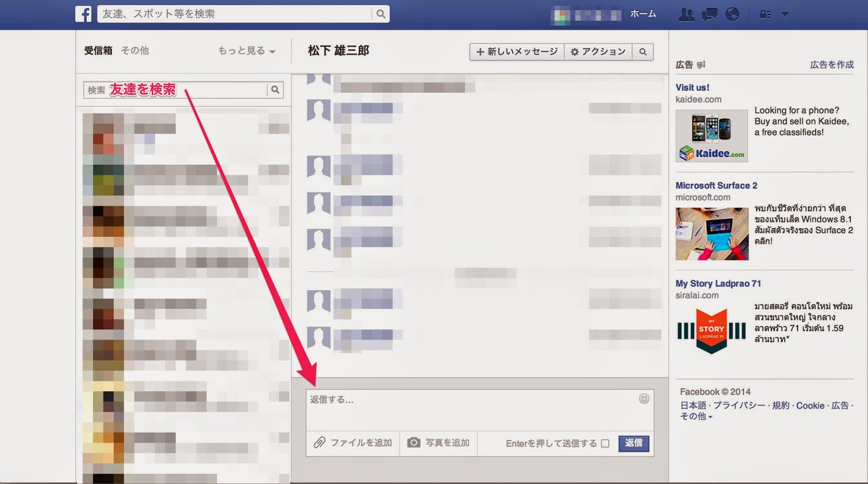Open the messages icon in top bar
Image resolution: width=868 pixels, height=484 pixels.
709,15
